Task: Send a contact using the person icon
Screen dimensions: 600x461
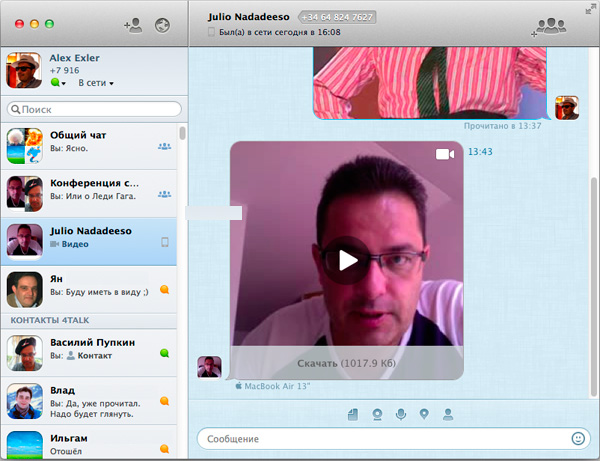Action: pyautogui.click(x=448, y=414)
